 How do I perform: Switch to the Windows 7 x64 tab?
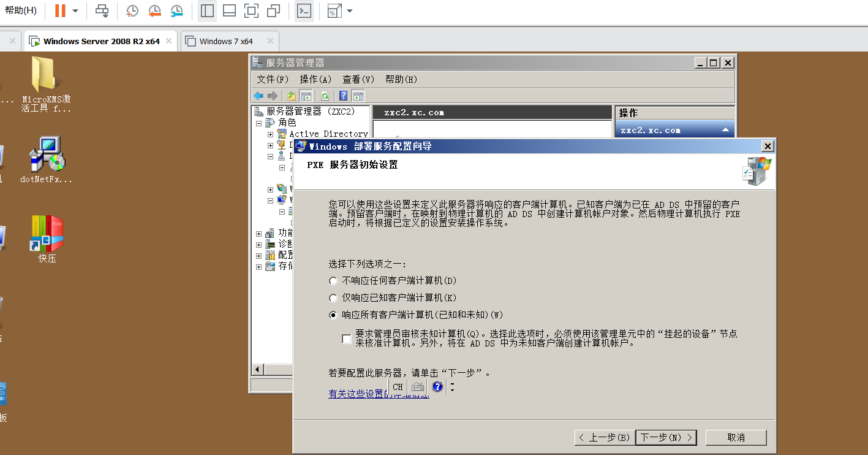[x=226, y=41]
